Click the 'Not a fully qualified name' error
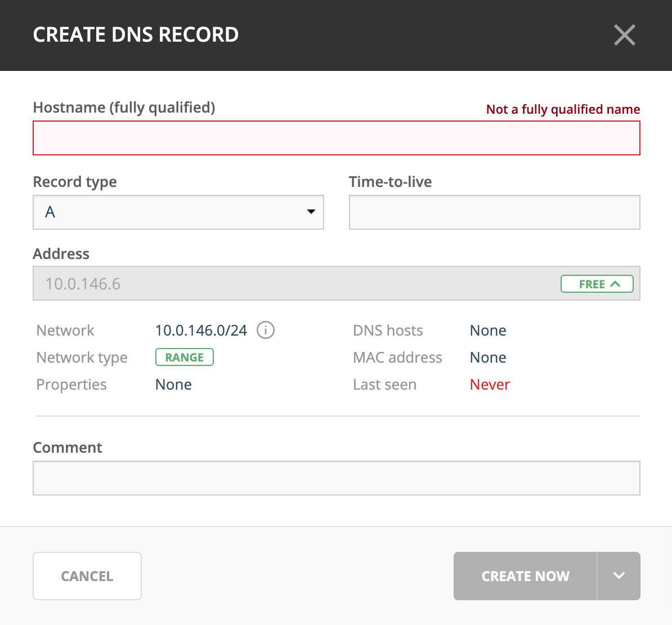The height and width of the screenshot is (625, 672). [563, 109]
